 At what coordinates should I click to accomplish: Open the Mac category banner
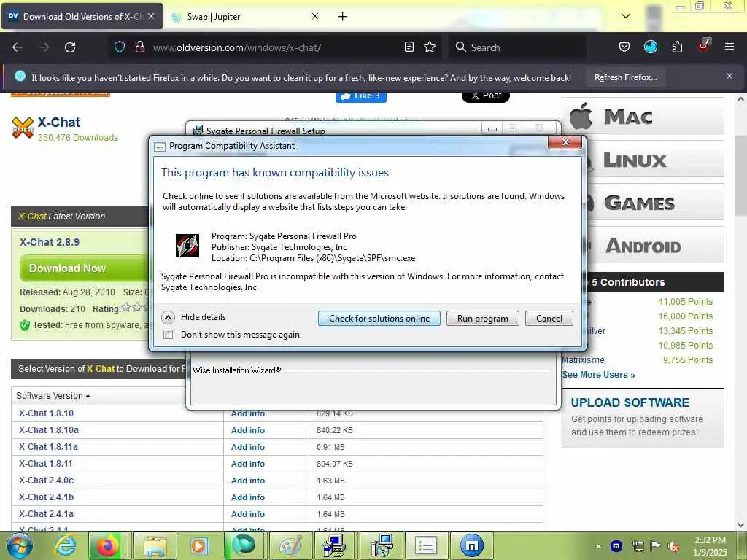(643, 116)
